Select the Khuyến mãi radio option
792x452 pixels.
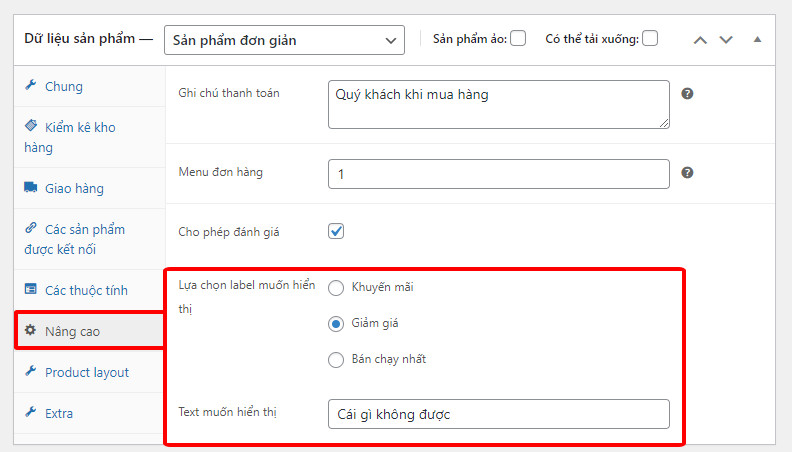[x=336, y=288]
